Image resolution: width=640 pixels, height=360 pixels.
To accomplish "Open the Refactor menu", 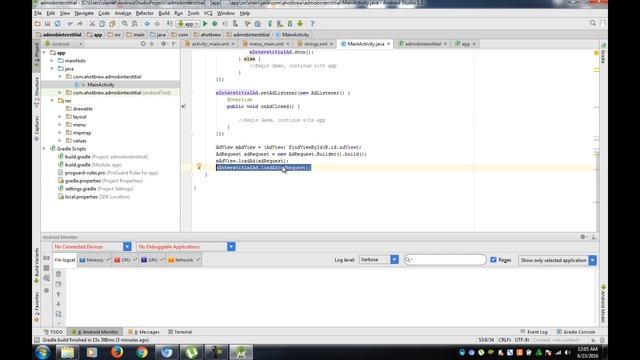I will (144, 13).
